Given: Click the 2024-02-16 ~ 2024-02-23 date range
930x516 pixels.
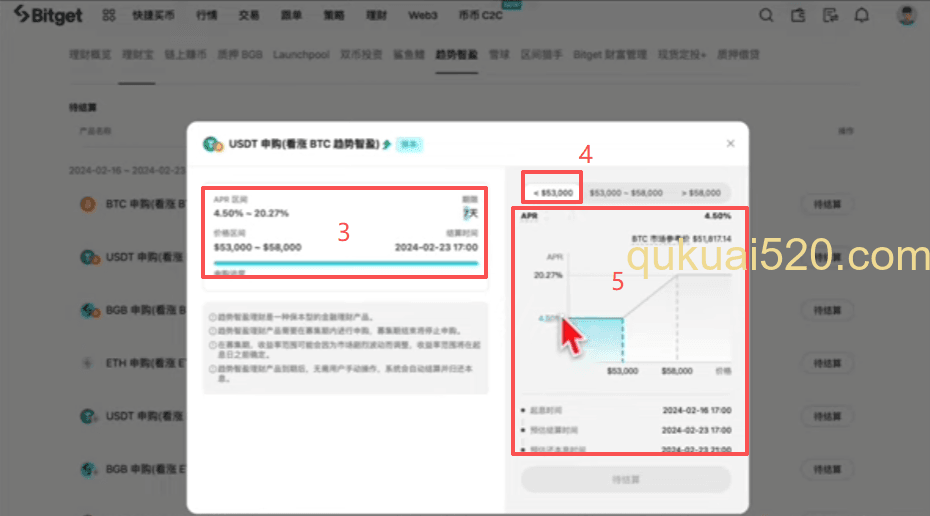Looking at the screenshot, I should point(127,170).
